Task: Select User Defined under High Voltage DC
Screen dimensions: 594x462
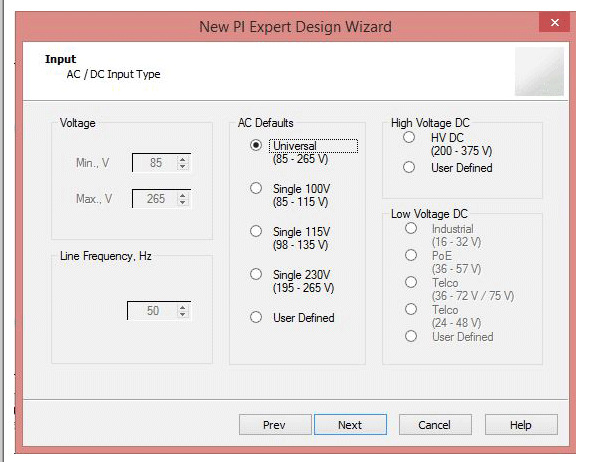Action: pyautogui.click(x=409, y=167)
